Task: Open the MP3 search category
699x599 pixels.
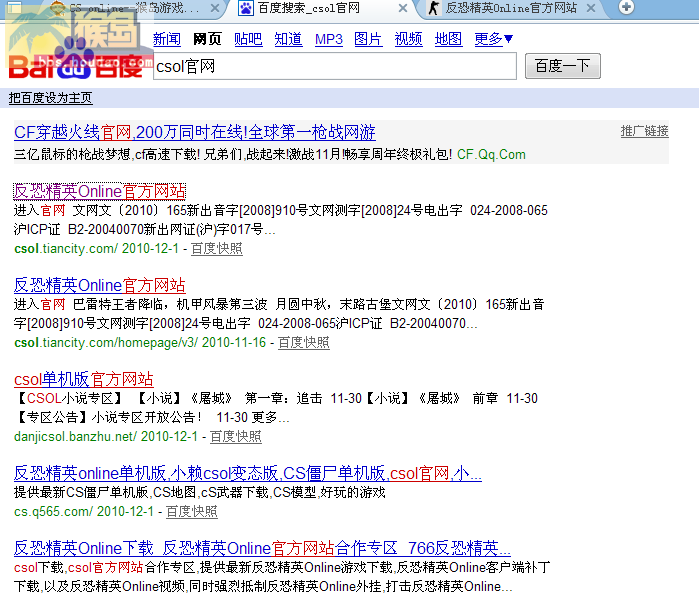Action: click(x=329, y=39)
